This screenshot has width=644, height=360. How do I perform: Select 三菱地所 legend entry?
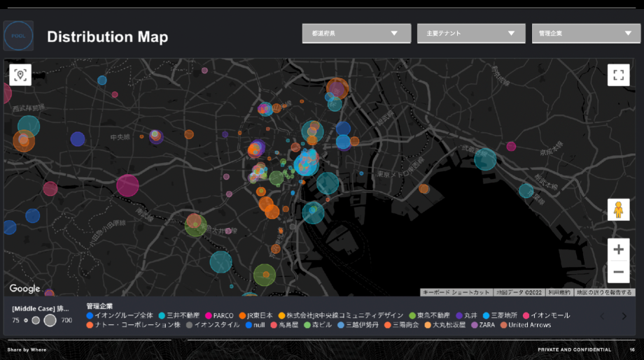pos(500,315)
